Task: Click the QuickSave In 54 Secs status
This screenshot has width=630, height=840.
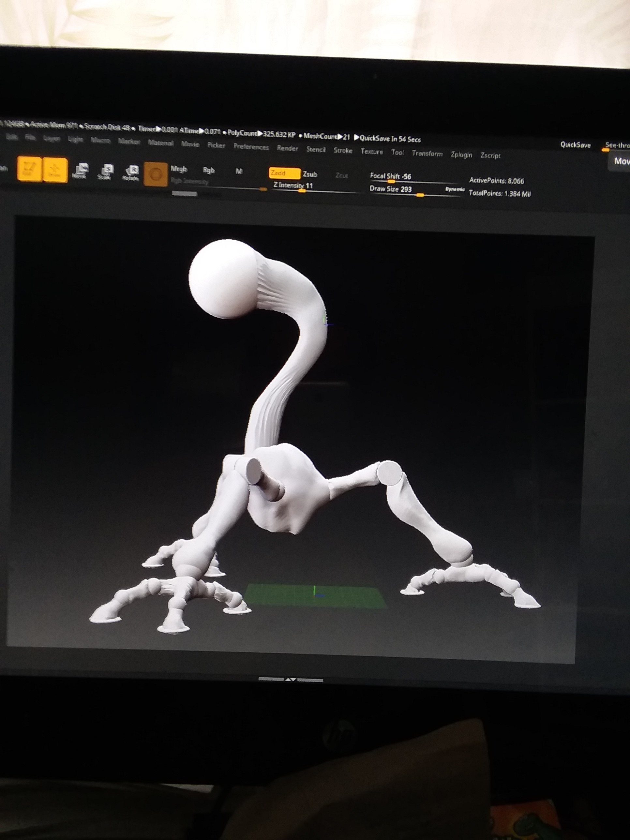Action: [x=387, y=139]
